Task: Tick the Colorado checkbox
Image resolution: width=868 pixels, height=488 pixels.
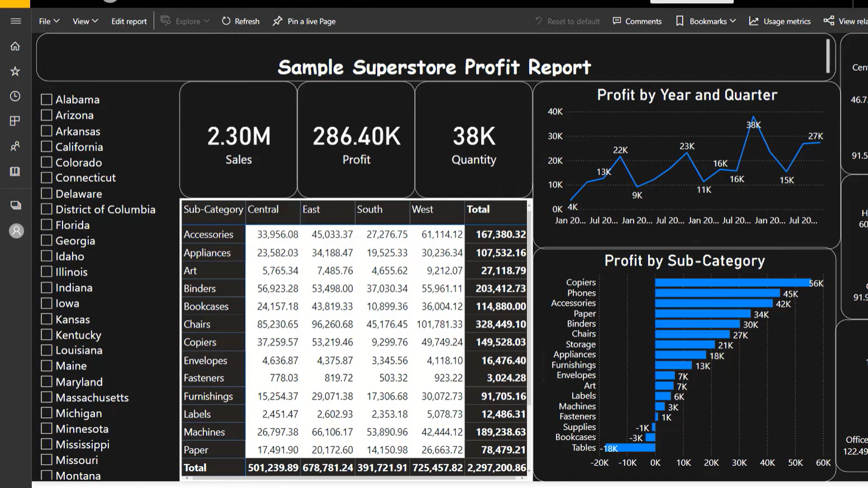Action: click(x=46, y=162)
